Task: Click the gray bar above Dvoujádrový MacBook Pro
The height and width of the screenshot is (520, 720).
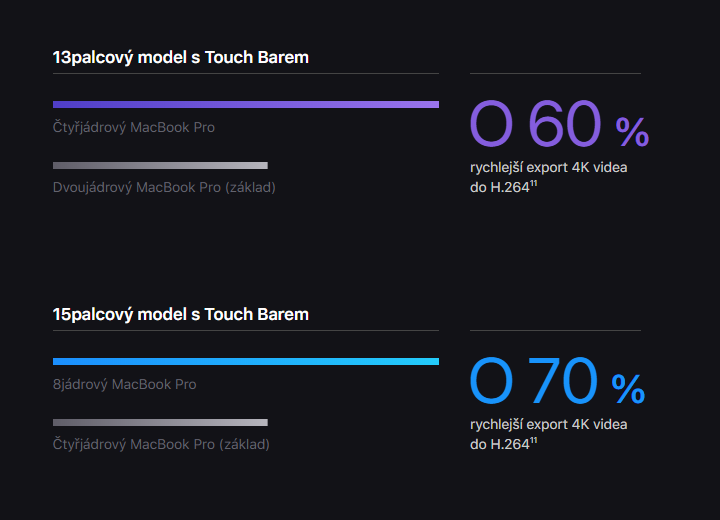Action: click(x=160, y=165)
